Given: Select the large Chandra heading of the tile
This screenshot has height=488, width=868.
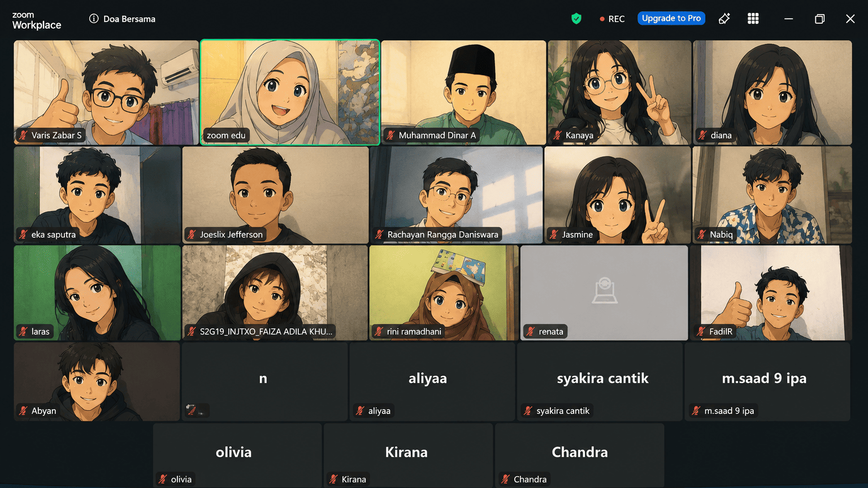Looking at the screenshot, I should click(x=580, y=452).
